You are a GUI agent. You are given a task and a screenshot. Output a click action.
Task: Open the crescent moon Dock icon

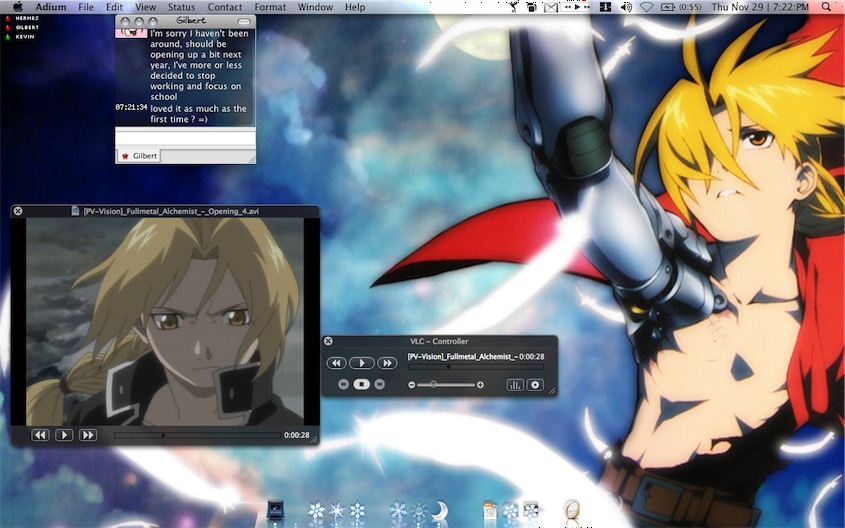coord(440,511)
